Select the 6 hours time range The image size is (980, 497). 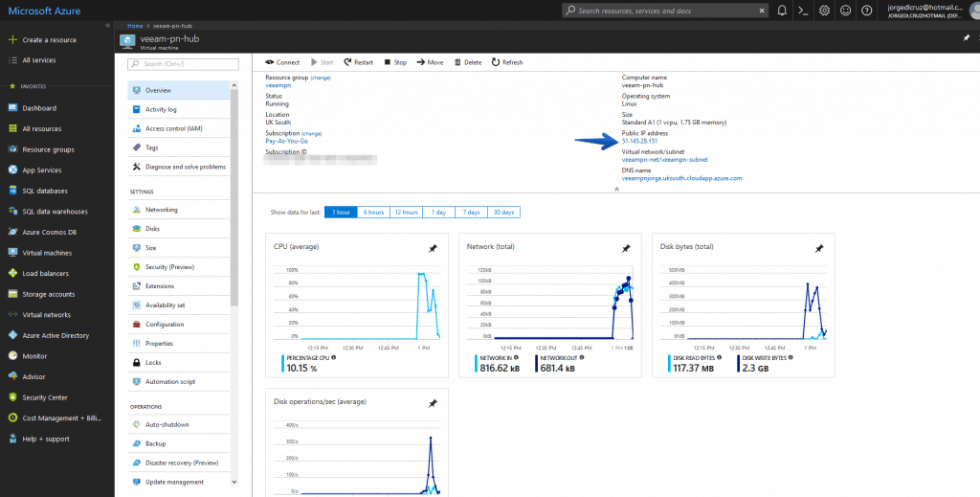(x=372, y=212)
